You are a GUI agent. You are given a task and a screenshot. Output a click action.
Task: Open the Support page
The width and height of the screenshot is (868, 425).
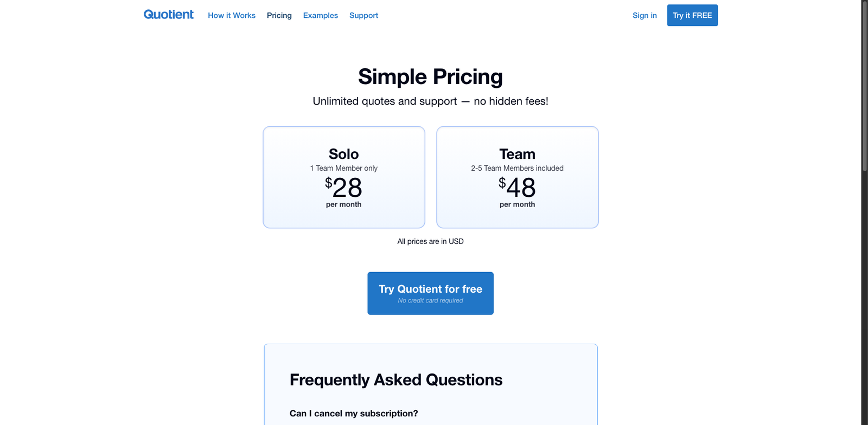click(363, 15)
